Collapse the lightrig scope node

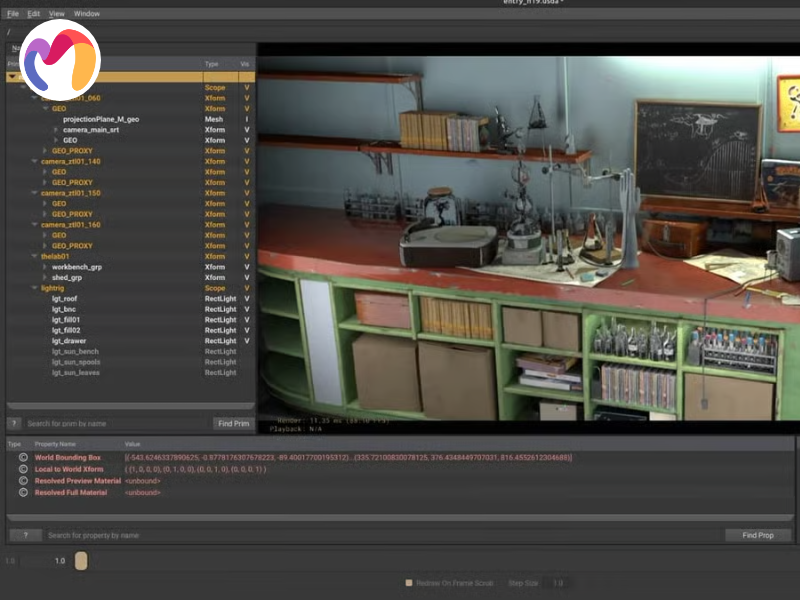point(34,288)
